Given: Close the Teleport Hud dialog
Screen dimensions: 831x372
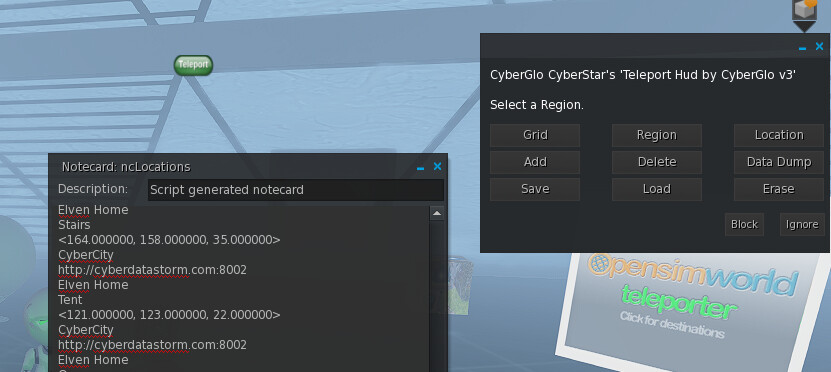Looking at the screenshot, I should (819, 47).
